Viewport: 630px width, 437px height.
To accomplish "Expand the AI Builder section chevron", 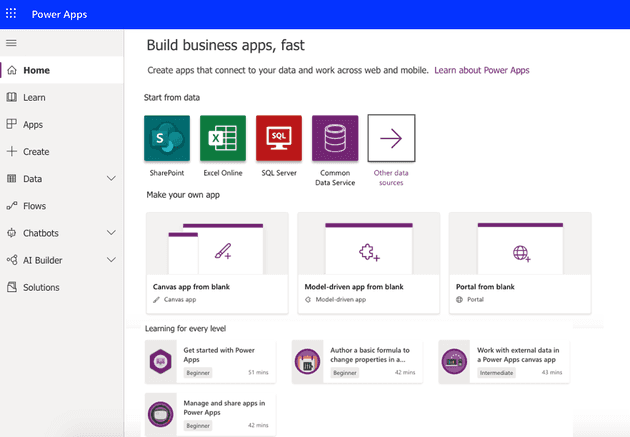I will pos(111,260).
